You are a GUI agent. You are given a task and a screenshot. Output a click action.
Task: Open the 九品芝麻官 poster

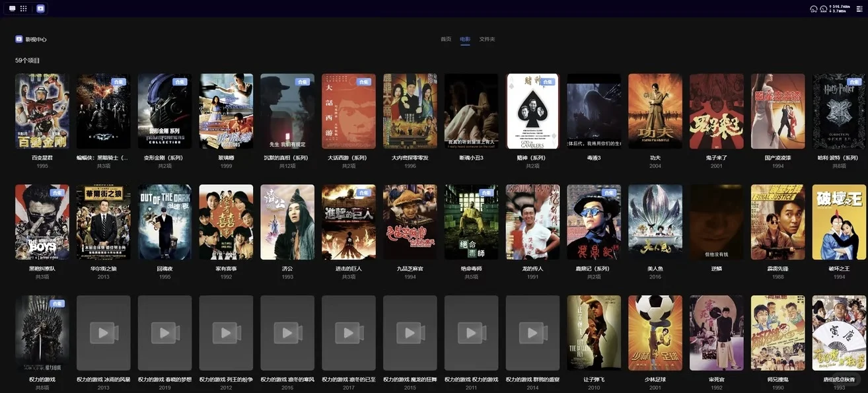pos(410,222)
